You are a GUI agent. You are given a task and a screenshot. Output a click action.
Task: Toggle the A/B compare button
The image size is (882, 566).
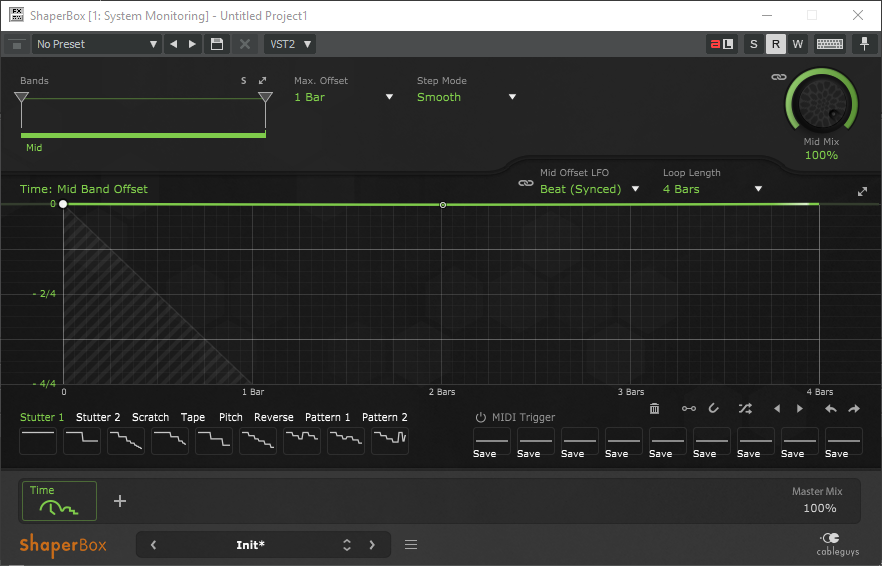pos(722,44)
